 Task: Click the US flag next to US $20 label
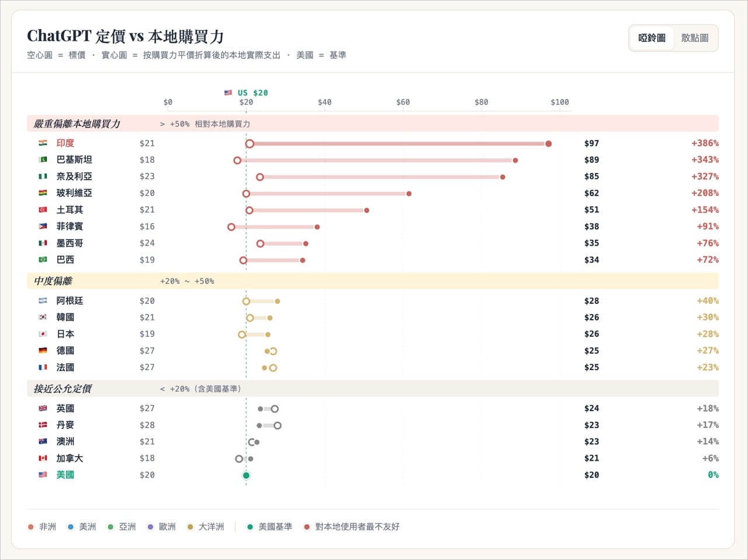click(228, 92)
